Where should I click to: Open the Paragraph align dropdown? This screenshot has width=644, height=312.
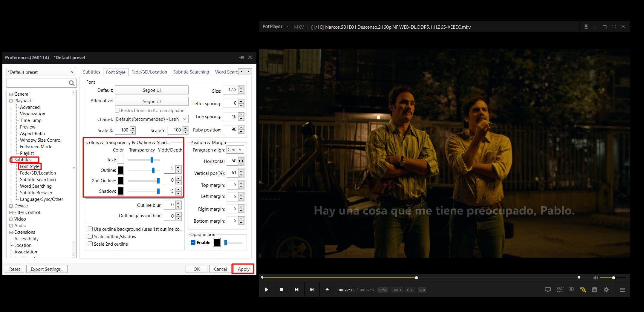pos(235,150)
